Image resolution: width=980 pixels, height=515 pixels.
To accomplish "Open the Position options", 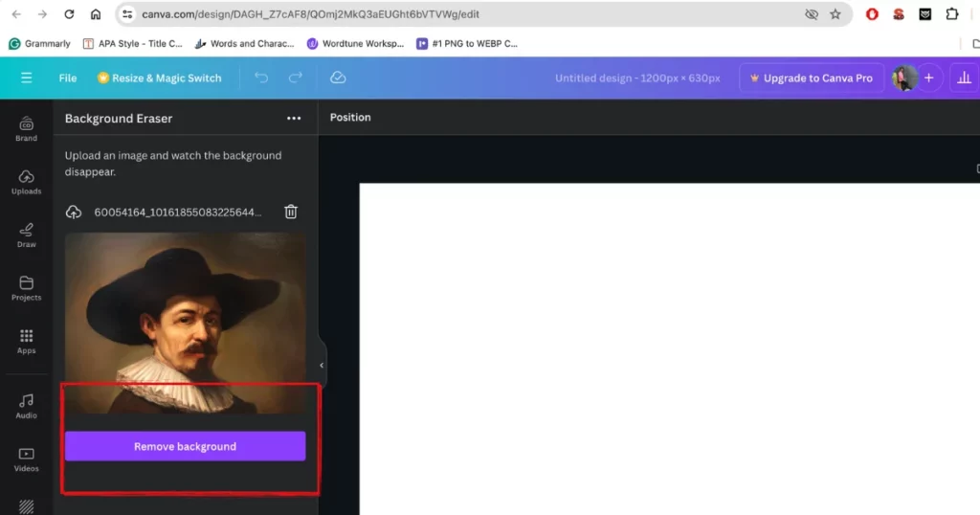I will click(350, 117).
